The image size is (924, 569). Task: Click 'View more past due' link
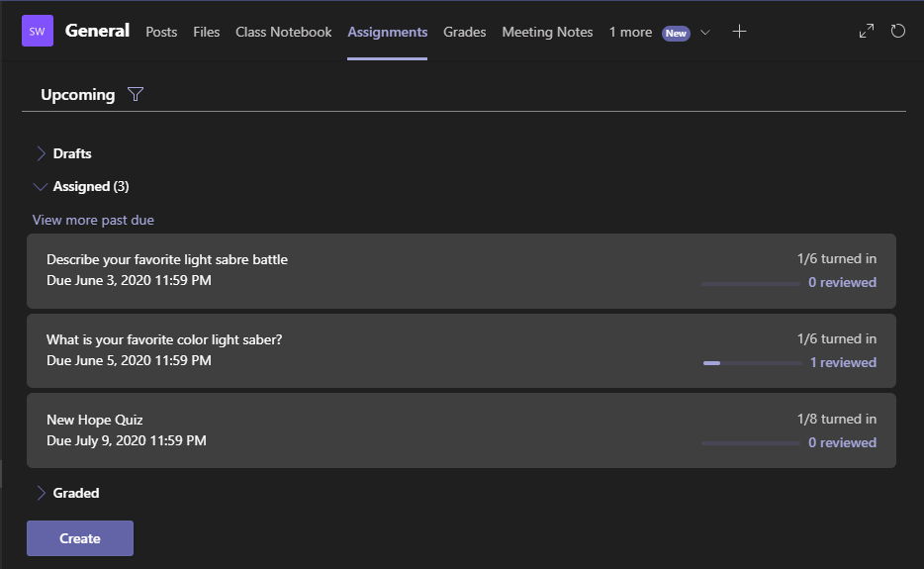tap(93, 220)
